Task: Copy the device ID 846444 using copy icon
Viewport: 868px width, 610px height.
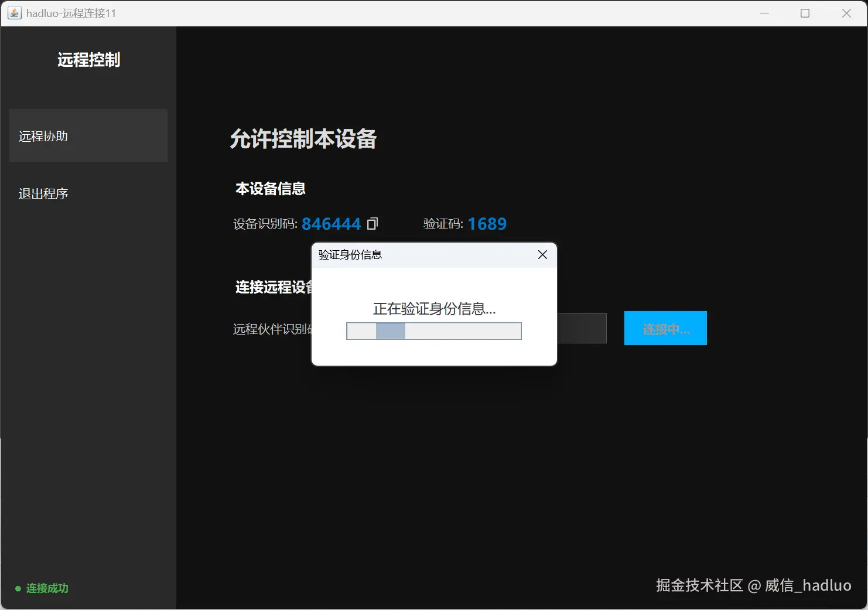Action: [x=373, y=224]
